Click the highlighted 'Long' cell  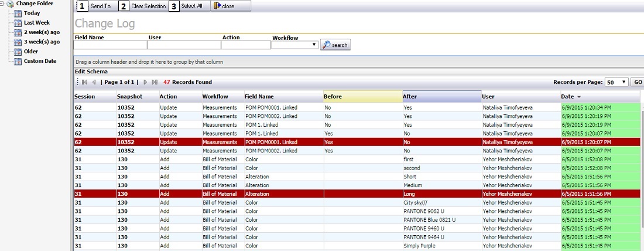pyautogui.click(x=443, y=194)
